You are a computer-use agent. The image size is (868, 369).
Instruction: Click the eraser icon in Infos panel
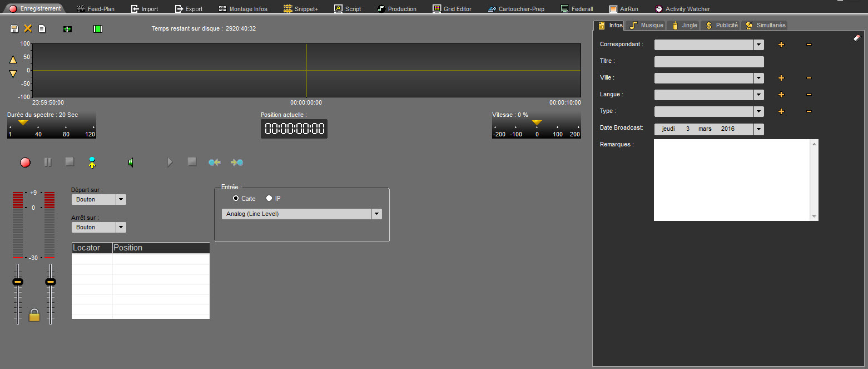pos(856,38)
